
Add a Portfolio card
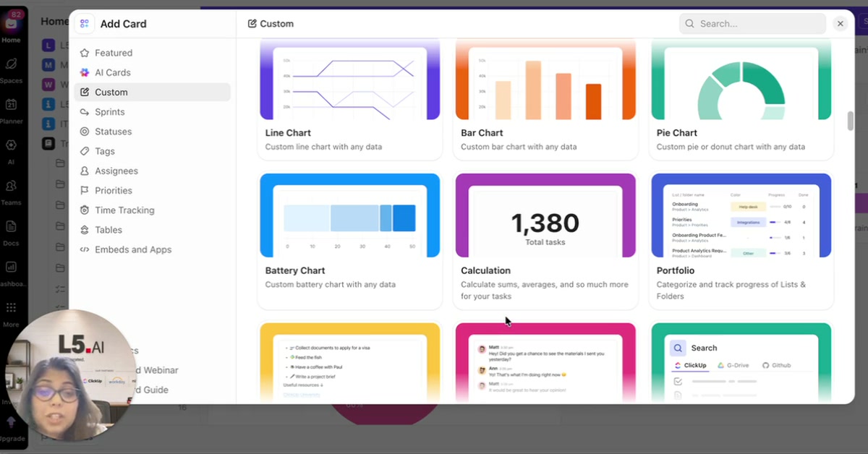pos(741,241)
